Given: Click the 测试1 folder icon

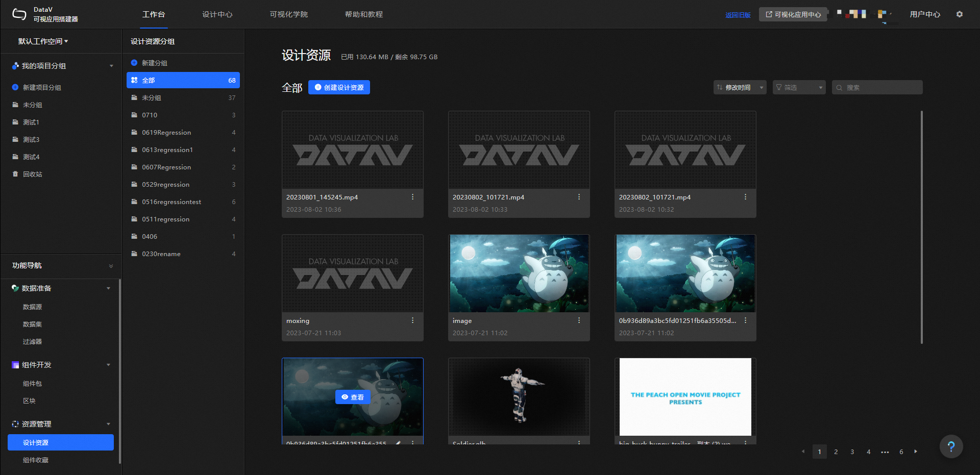Looking at the screenshot, I should 15,122.
